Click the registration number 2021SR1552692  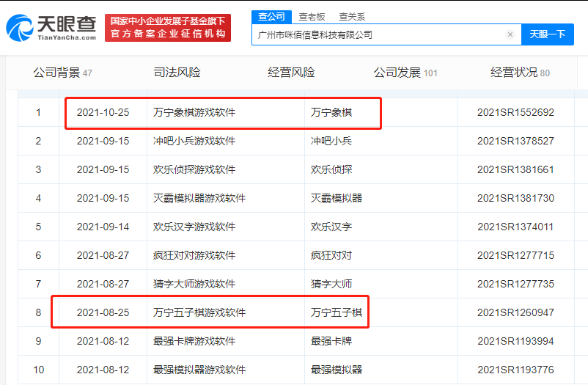[x=515, y=112]
